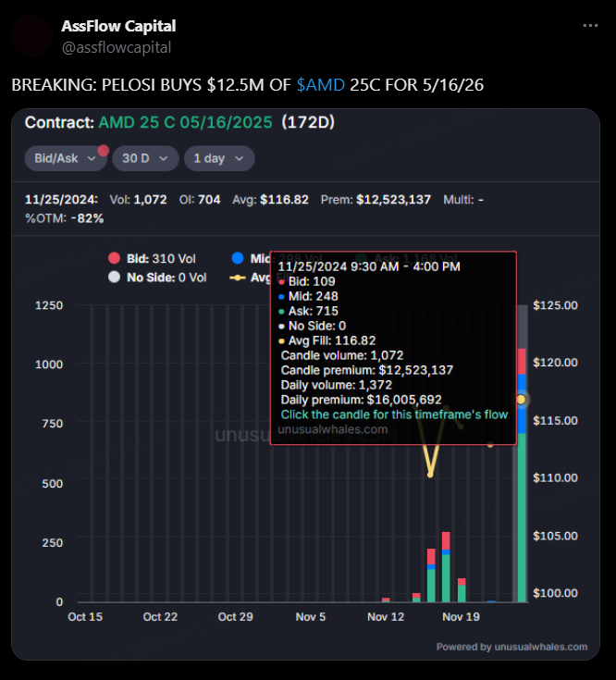Toggle the No Side series in legend
Image resolution: width=616 pixels, height=680 pixels.
tap(157, 277)
